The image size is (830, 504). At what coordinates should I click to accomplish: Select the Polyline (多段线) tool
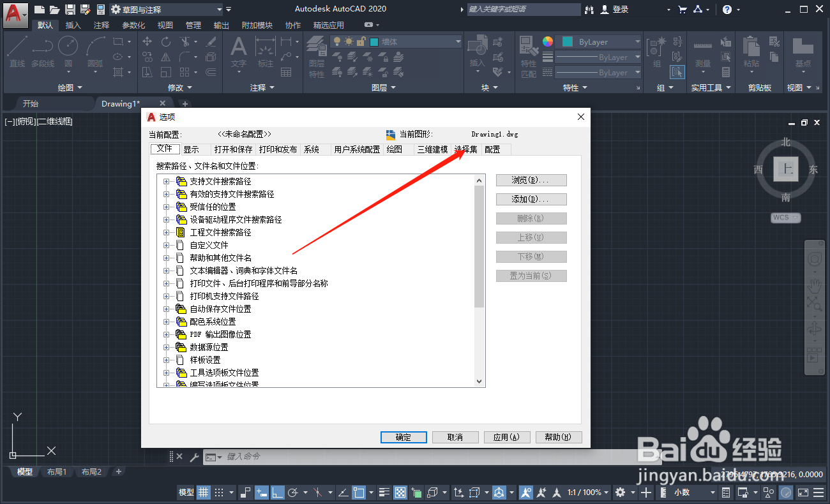pyautogui.click(x=43, y=51)
